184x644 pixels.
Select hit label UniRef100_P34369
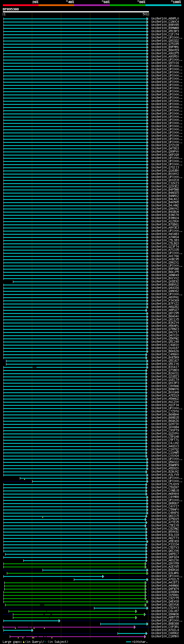(165, 300)
